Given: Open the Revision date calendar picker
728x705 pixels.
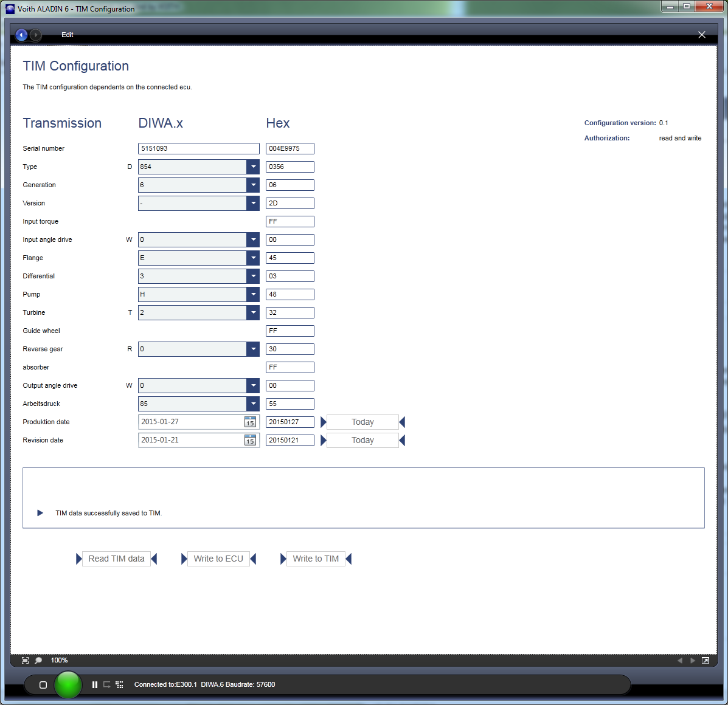Looking at the screenshot, I should (x=250, y=440).
